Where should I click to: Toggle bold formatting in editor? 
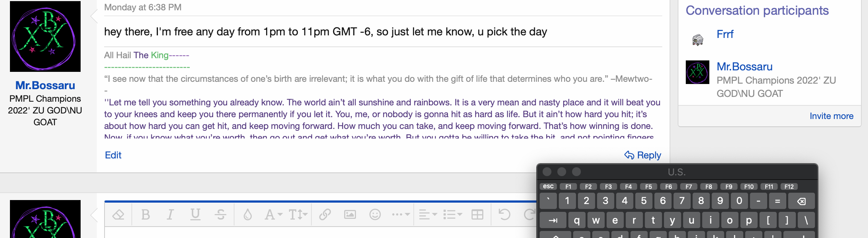[x=146, y=214]
